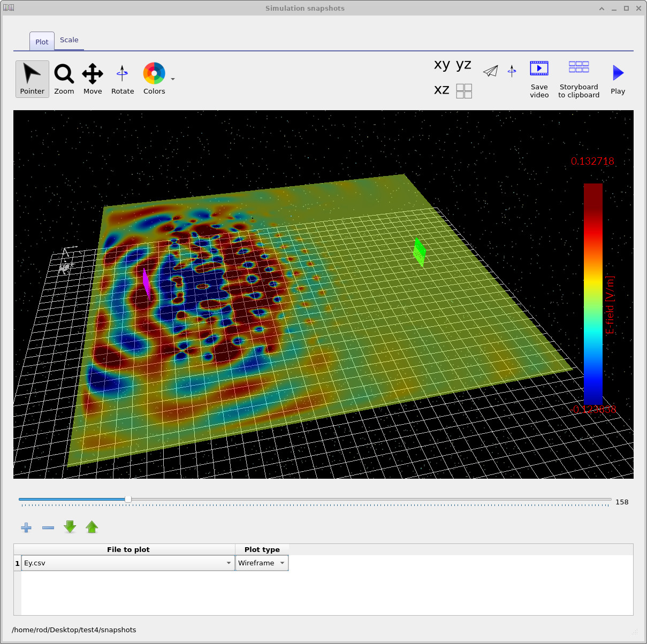Click the magenta source object in 3D view
The height and width of the screenshot is (644, 647).
coord(146,282)
